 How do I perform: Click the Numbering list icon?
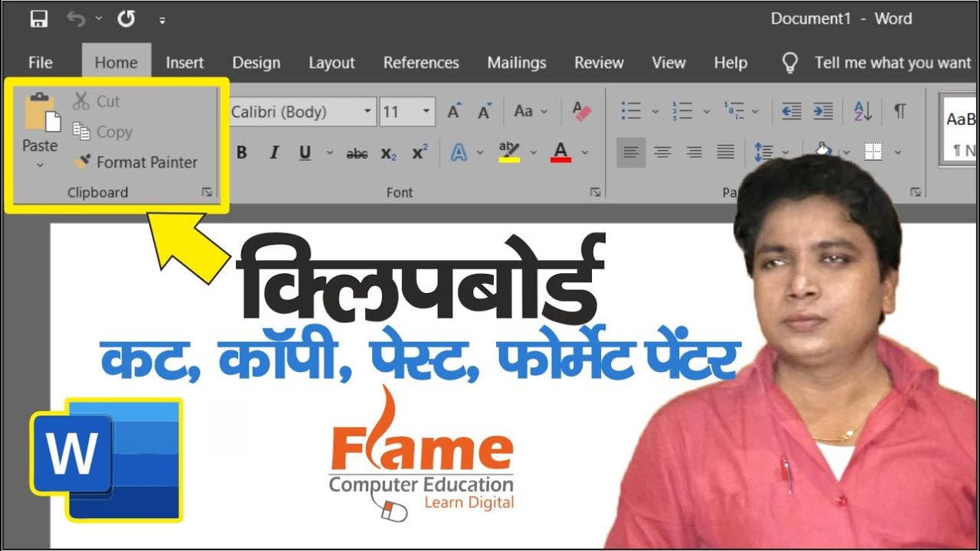click(x=682, y=112)
